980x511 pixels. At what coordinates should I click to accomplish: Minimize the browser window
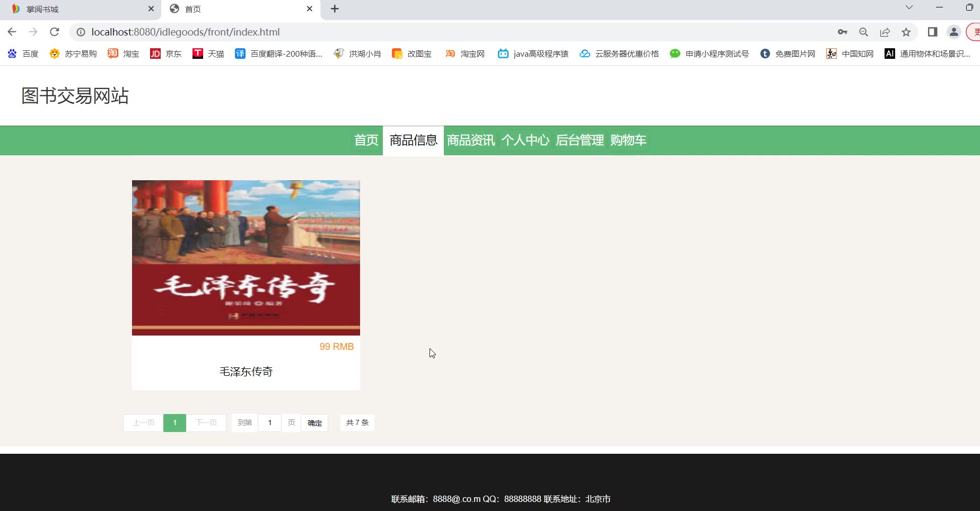(x=939, y=7)
